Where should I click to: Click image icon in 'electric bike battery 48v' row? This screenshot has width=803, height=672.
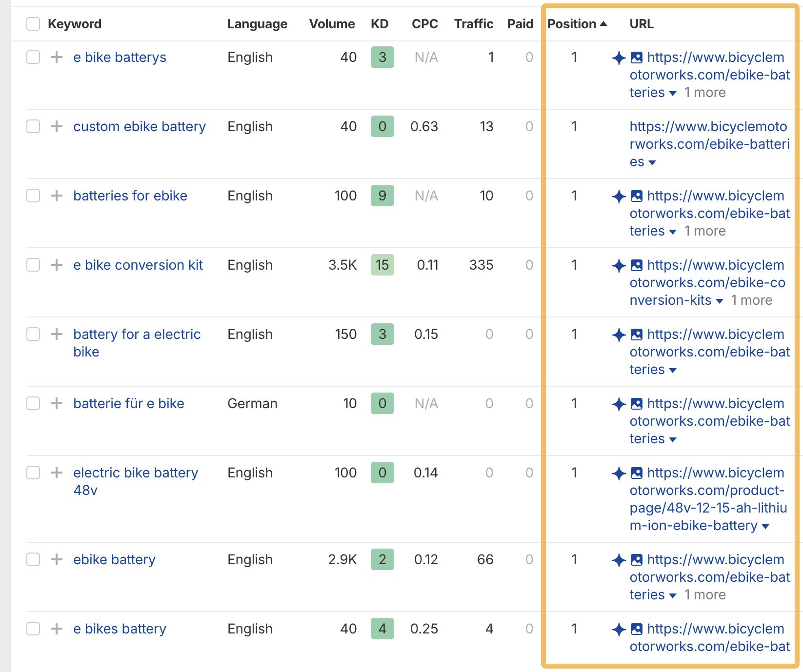point(636,473)
